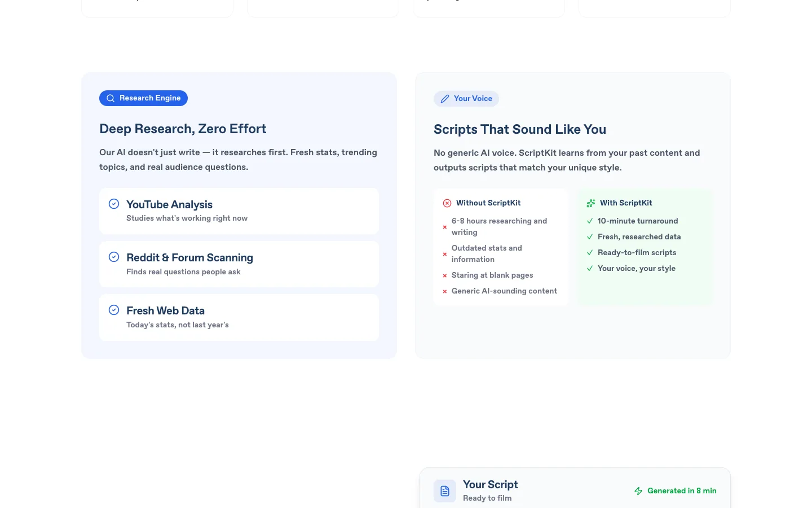Click the pencil icon in Your Voice badge
Image resolution: width=812 pixels, height=508 pixels.
point(445,99)
